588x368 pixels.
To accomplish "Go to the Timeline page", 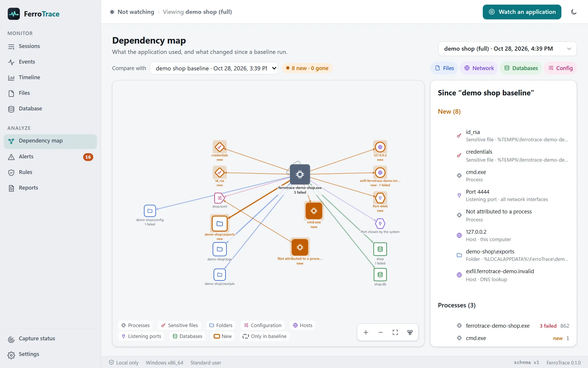I will (50, 77).
